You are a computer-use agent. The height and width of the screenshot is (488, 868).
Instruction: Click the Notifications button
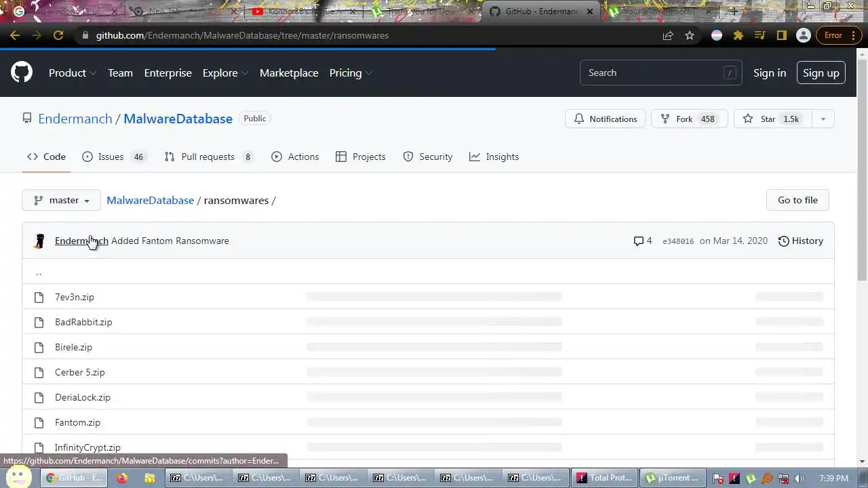coord(606,119)
